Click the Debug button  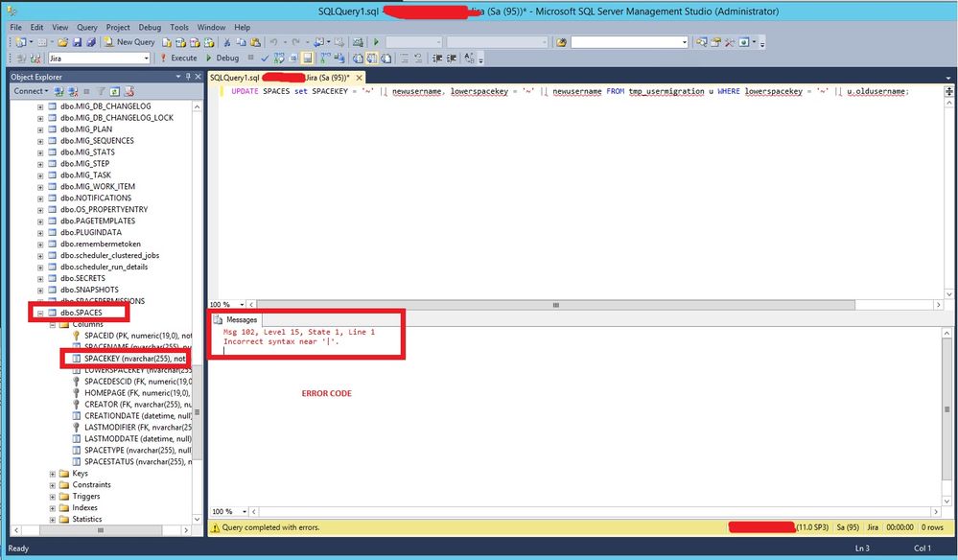222,58
